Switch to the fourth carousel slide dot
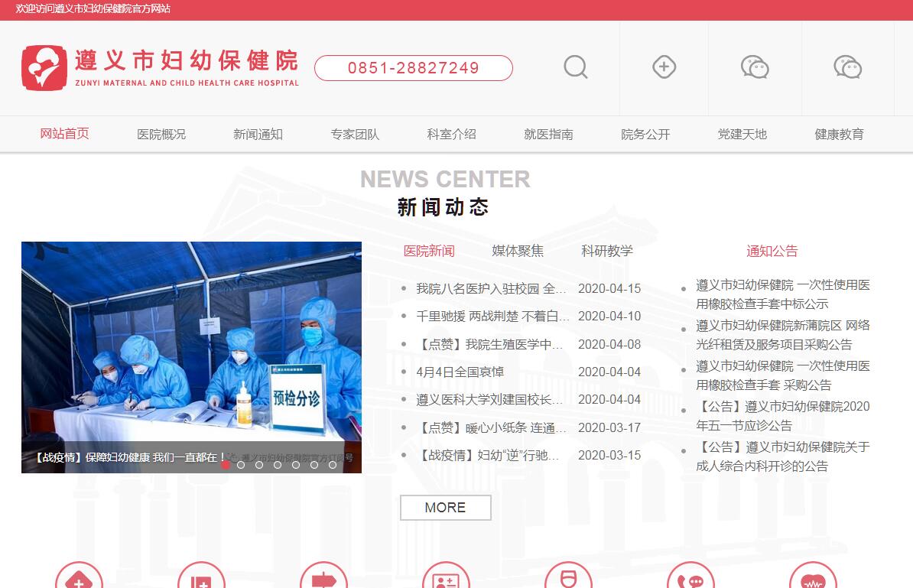 (x=278, y=464)
